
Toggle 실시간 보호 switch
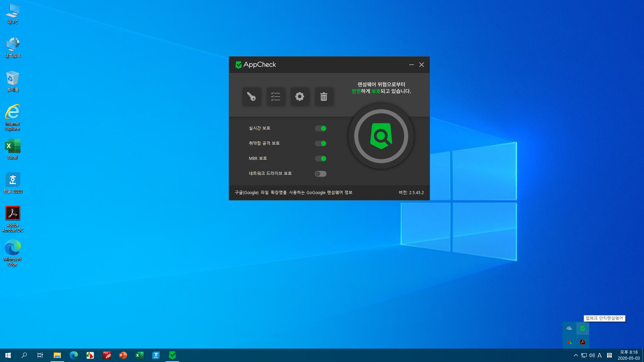[x=321, y=128]
